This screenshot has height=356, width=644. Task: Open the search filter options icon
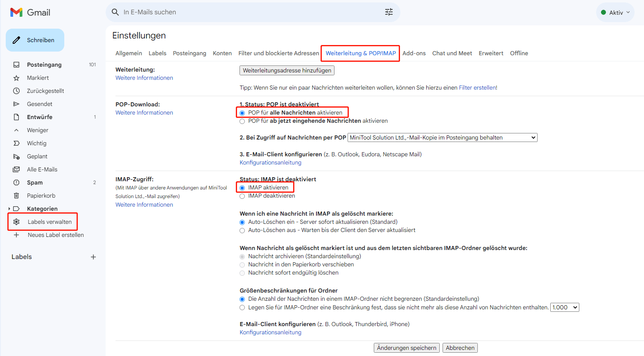389,12
